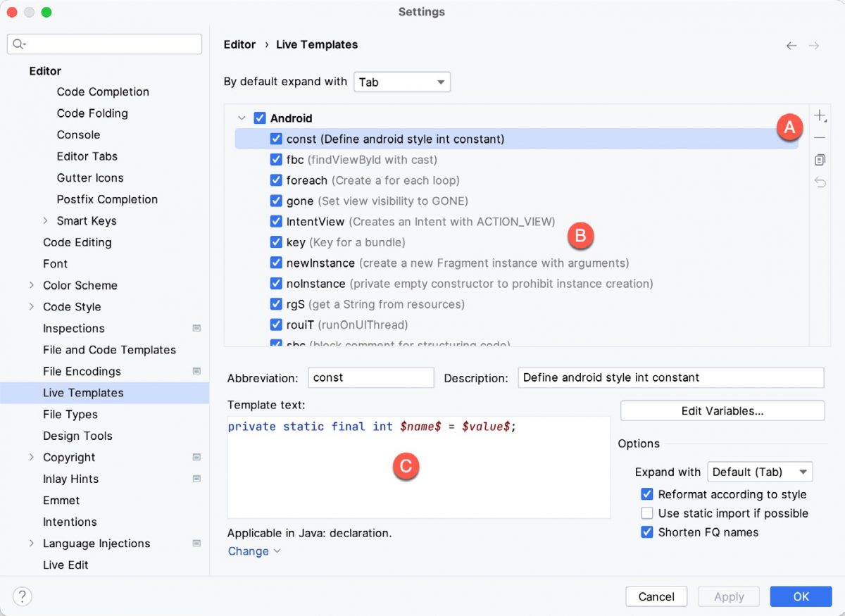Click the Edit Variables button

pos(722,410)
